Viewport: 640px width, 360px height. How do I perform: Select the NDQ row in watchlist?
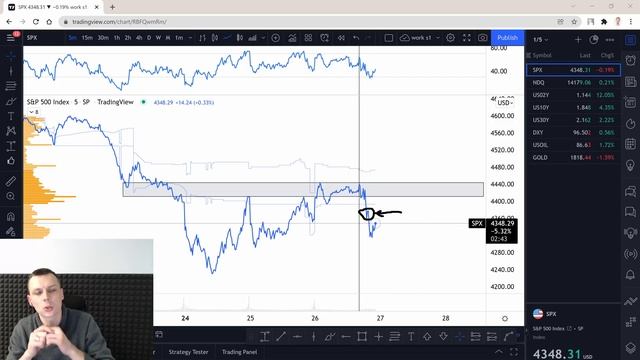(573, 82)
